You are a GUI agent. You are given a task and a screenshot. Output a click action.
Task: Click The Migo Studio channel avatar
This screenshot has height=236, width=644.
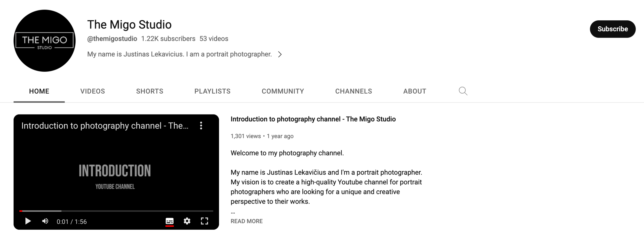pyautogui.click(x=45, y=41)
